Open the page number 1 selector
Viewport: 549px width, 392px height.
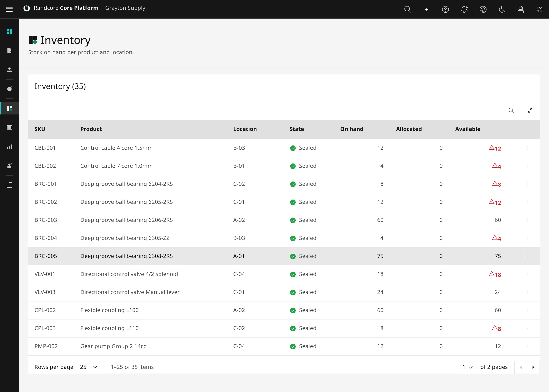pos(467,367)
